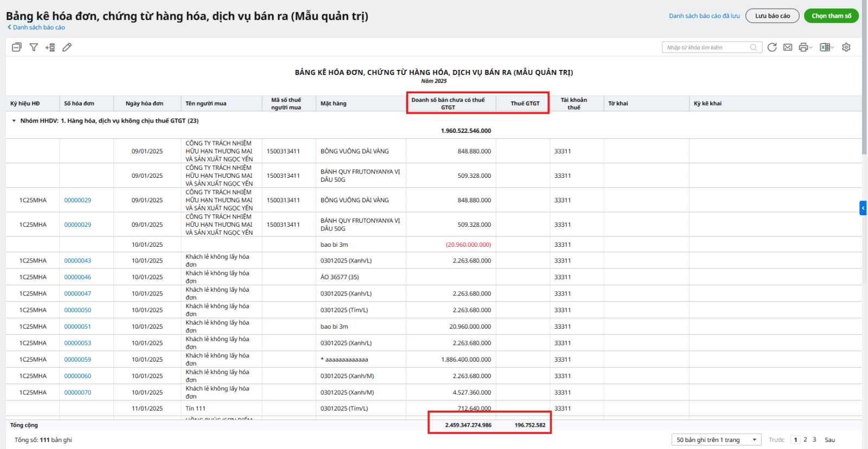Open the '50 bản ghi trên 1 trang' dropdown
The width and height of the screenshot is (868, 449).
coord(716,440)
